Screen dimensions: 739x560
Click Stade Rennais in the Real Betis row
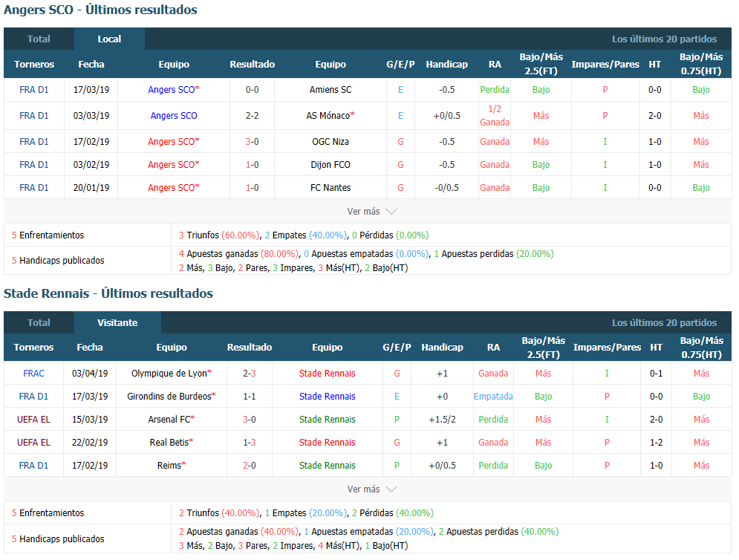(x=327, y=443)
